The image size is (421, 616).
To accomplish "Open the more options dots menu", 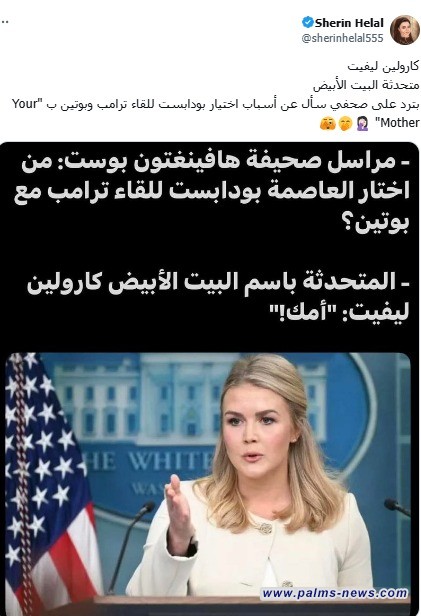I will tap(4, 22).
